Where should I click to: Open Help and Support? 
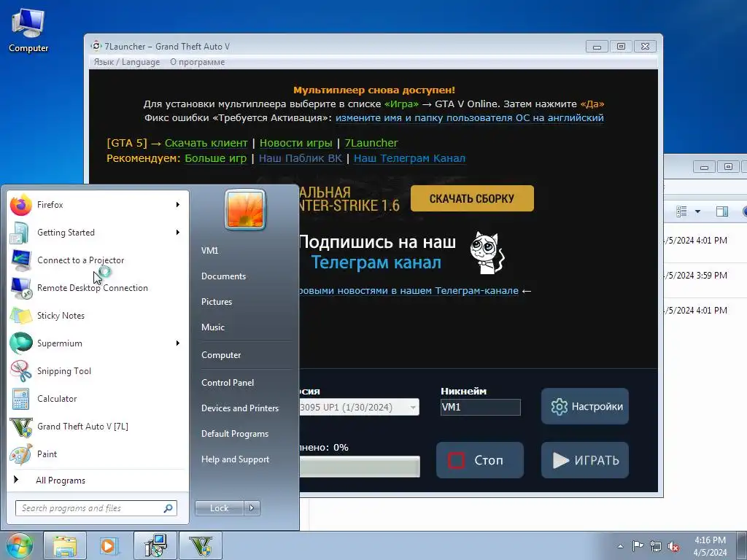pos(236,459)
